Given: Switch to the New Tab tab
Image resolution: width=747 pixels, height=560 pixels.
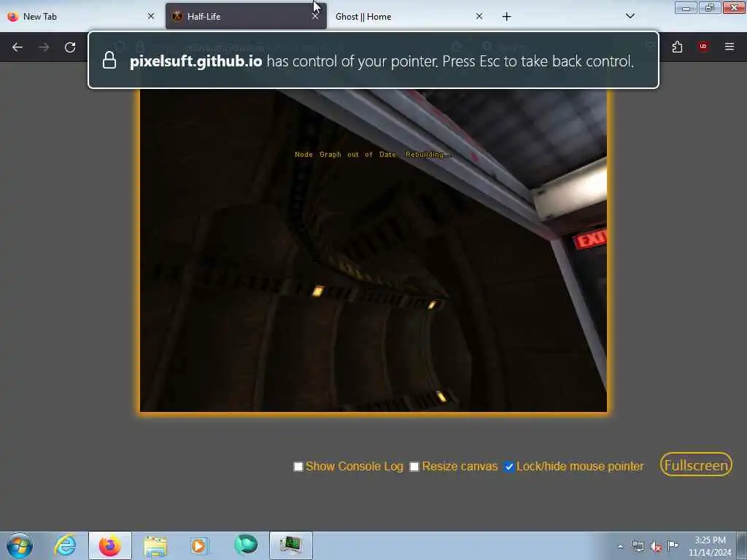Looking at the screenshot, I should tap(82, 17).
